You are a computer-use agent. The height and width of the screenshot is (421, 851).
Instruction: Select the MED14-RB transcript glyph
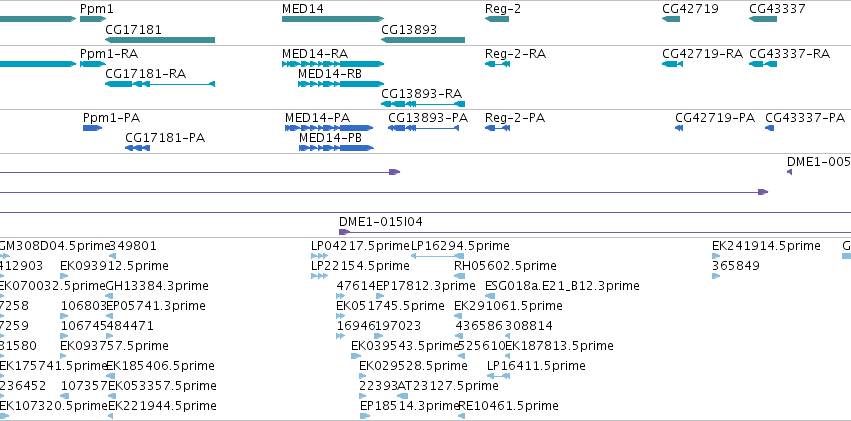pyautogui.click(x=341, y=84)
